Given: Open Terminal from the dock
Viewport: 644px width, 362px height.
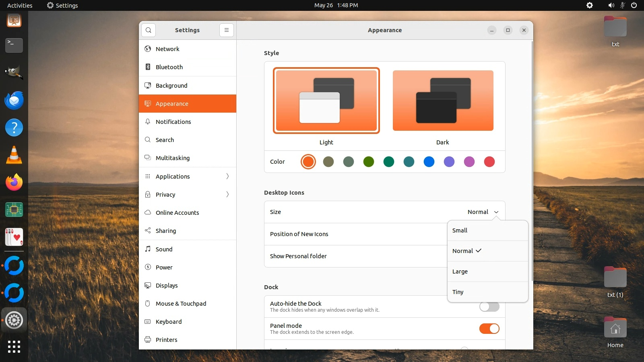Looking at the screenshot, I should coord(14,45).
